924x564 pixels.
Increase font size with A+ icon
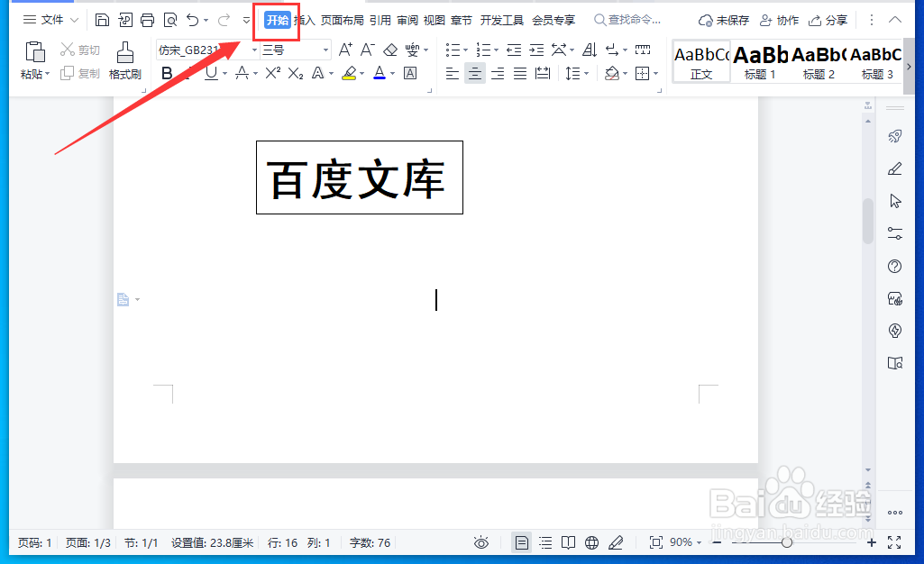pos(345,50)
